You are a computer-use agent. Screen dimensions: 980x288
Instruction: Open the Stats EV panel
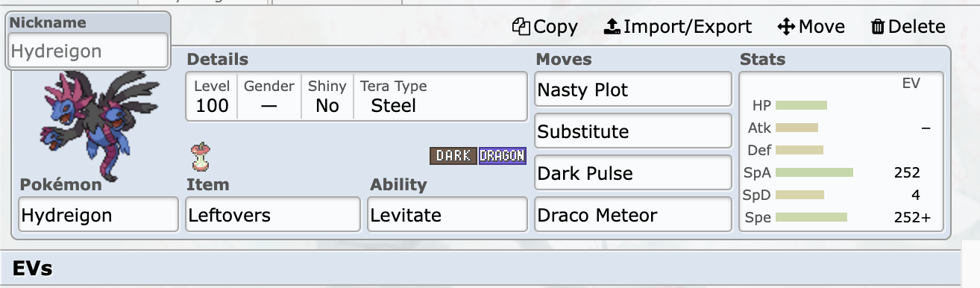[841, 151]
